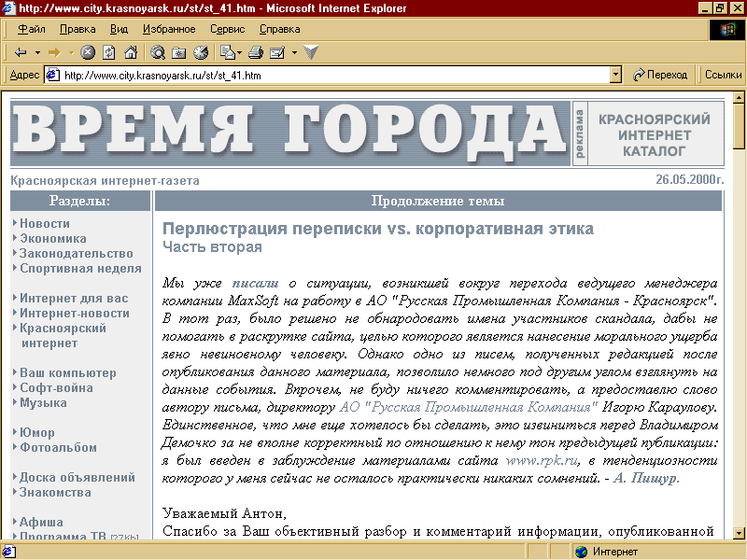The height and width of the screenshot is (560, 747).
Task: Click the status bar page icon
Action: pyautogui.click(x=9, y=552)
